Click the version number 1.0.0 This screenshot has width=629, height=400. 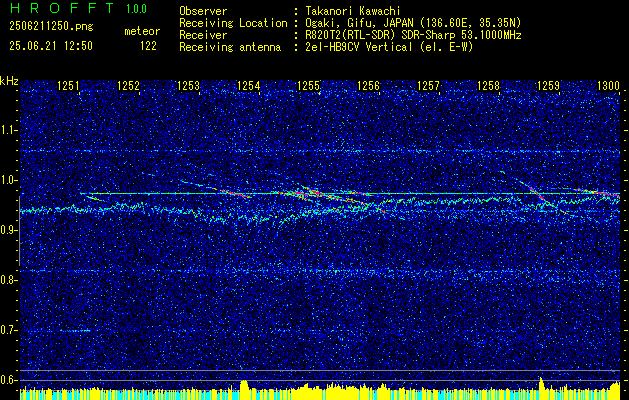(136, 8)
